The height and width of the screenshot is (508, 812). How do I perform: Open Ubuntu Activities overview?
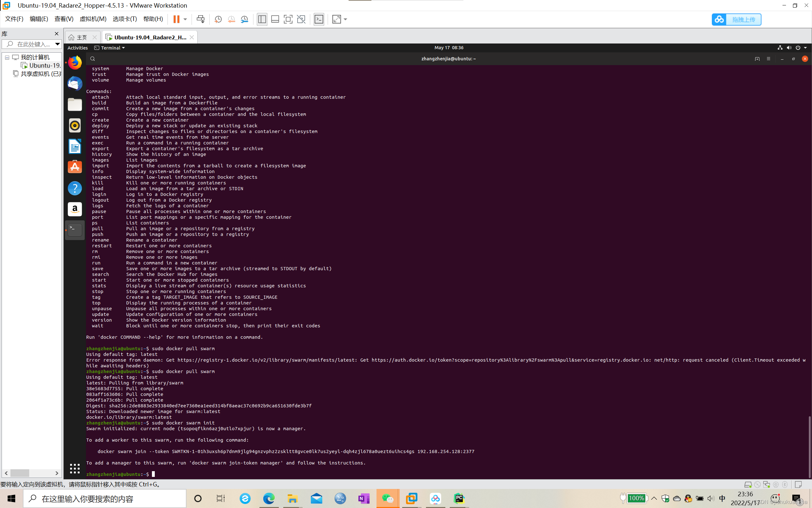[77, 48]
